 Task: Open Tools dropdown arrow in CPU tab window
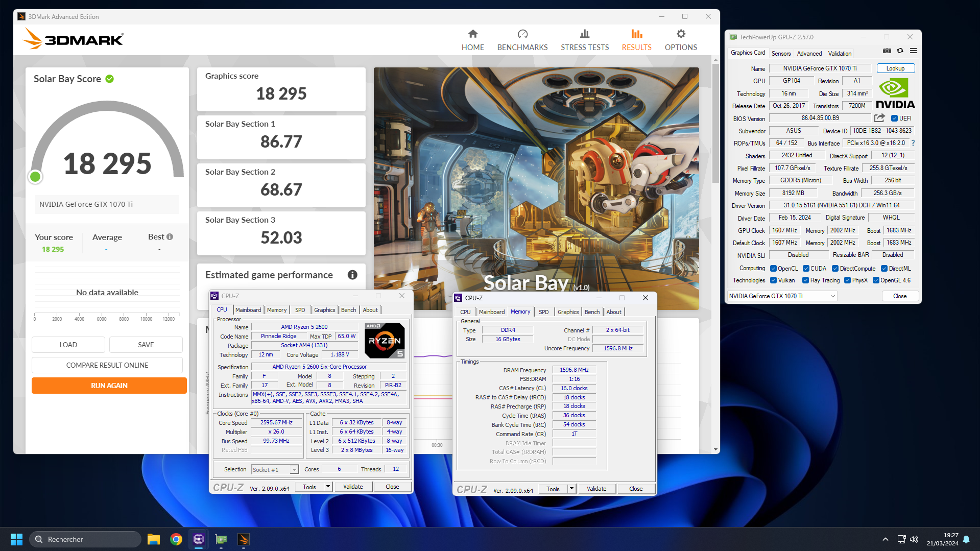328,487
